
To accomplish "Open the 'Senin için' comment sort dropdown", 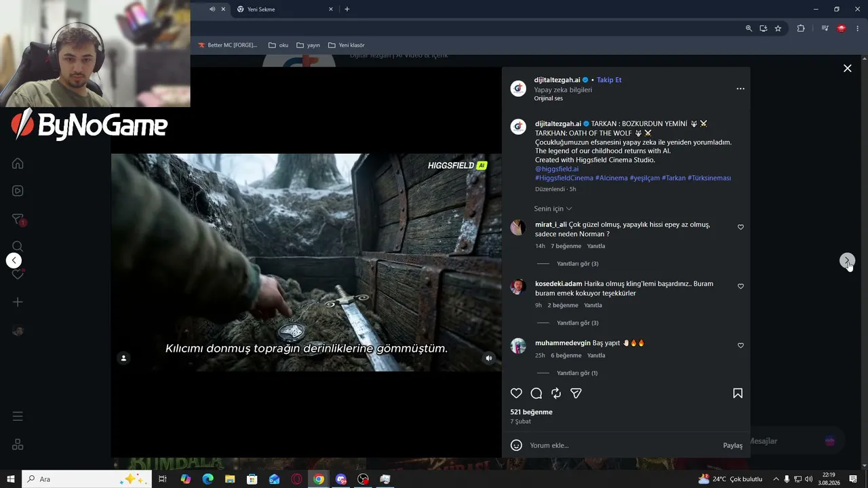I will [553, 209].
